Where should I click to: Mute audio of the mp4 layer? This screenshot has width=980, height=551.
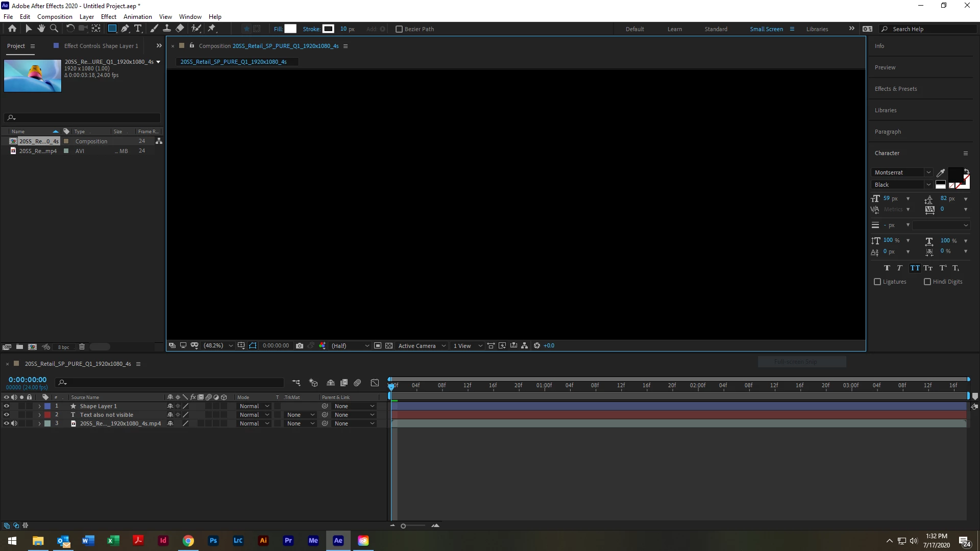[x=14, y=423]
